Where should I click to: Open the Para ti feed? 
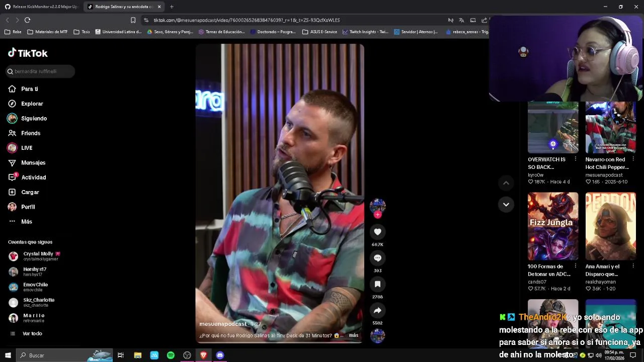pyautogui.click(x=23, y=89)
